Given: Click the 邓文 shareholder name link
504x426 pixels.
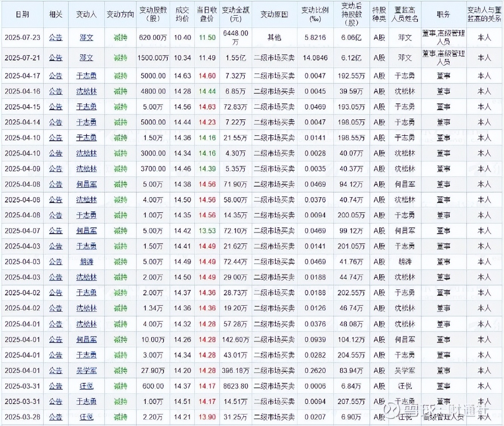Looking at the screenshot, I should pos(86,37).
